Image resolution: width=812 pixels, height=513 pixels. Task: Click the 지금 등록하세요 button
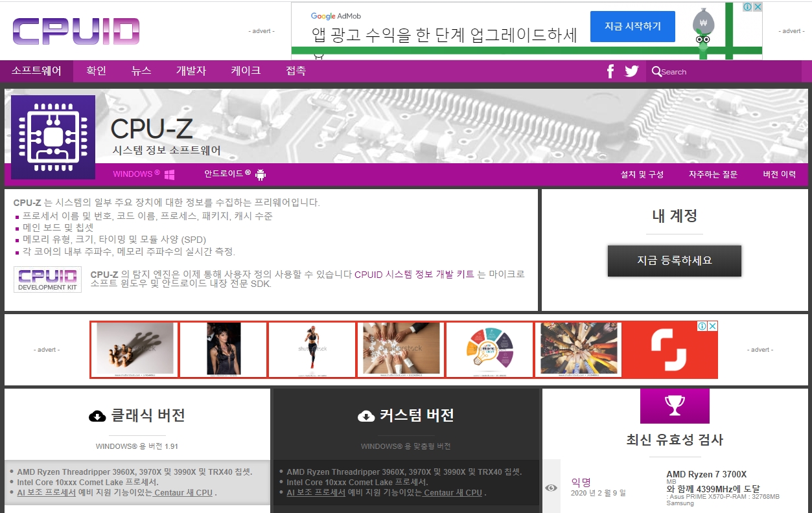tap(675, 261)
